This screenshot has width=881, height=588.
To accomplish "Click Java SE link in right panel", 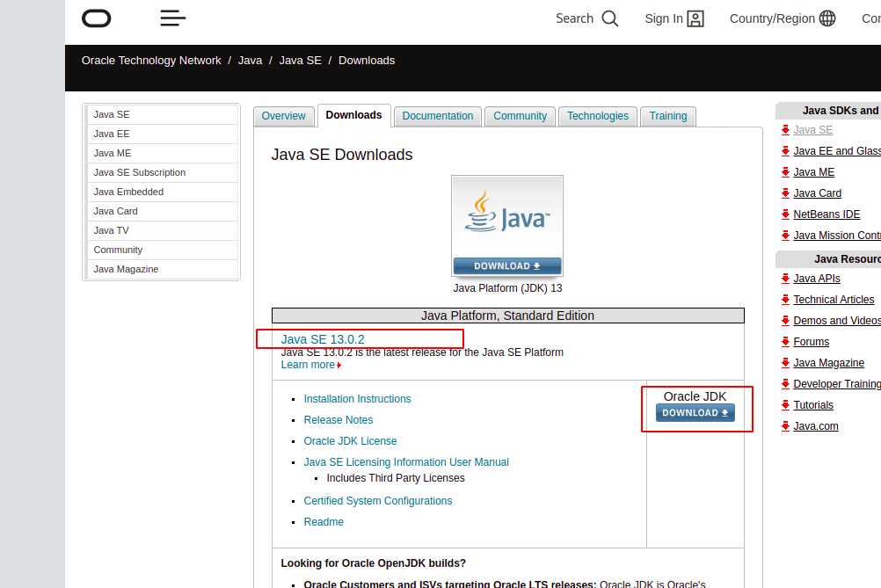I will [x=813, y=130].
